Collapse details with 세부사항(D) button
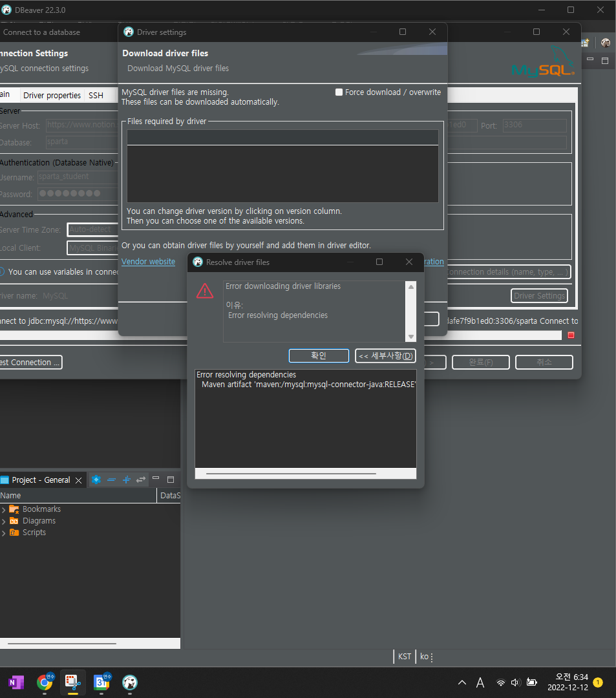Image resolution: width=616 pixels, height=698 pixels. pyautogui.click(x=385, y=355)
